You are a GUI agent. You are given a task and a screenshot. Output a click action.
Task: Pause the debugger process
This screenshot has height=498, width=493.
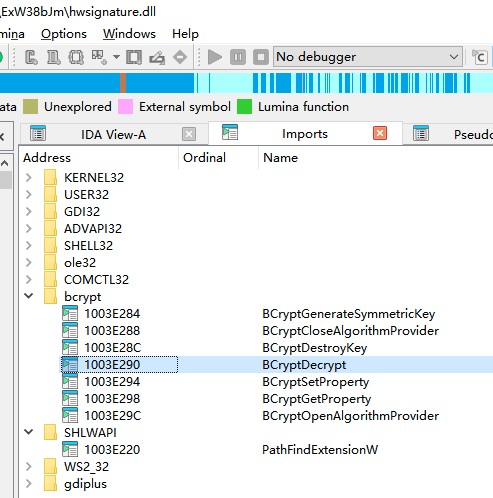click(238, 57)
